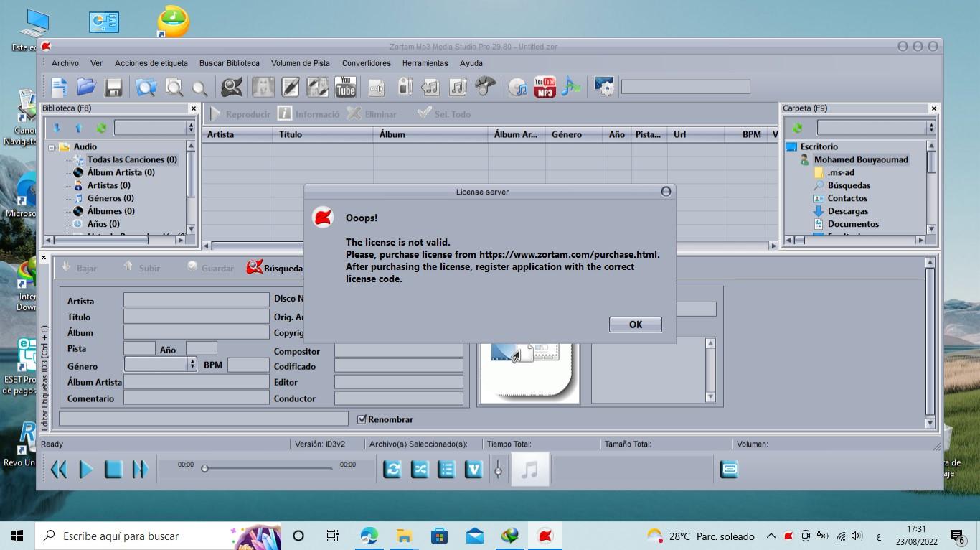Click the stop button in the player bar
Image resolution: width=980 pixels, height=550 pixels.
click(x=113, y=470)
